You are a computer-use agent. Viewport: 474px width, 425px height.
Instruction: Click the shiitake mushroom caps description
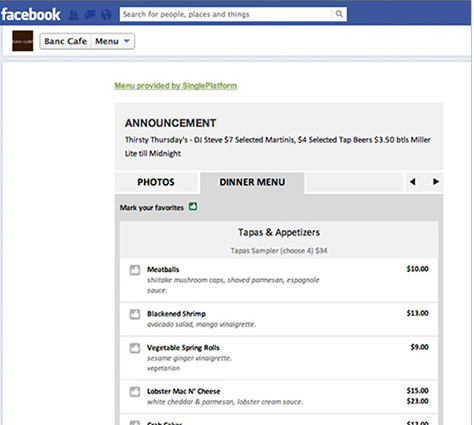click(x=233, y=285)
